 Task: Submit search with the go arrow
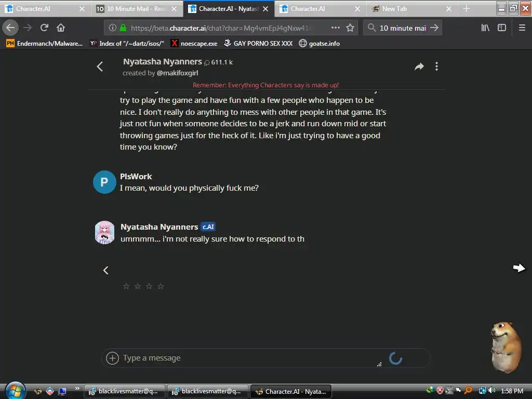pyautogui.click(x=434, y=28)
